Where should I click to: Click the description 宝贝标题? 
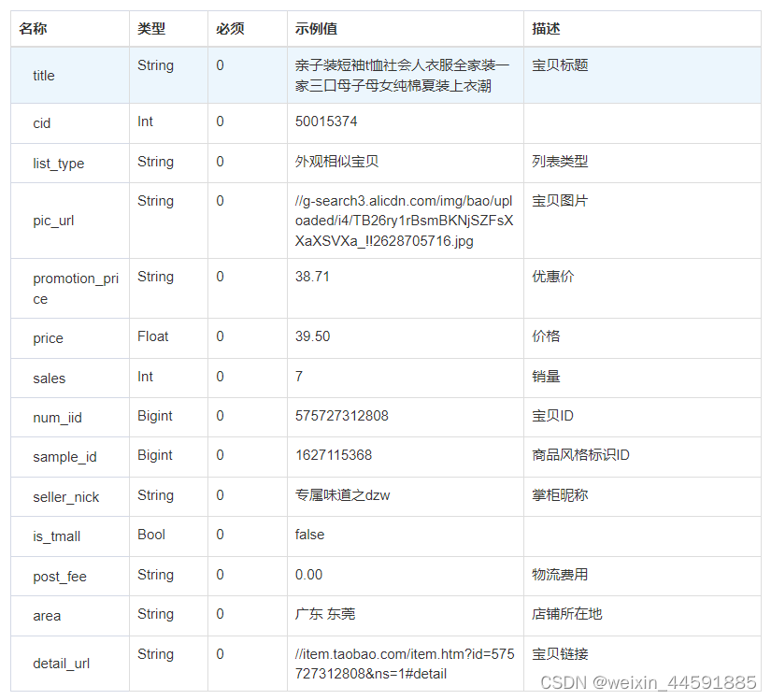coord(560,65)
